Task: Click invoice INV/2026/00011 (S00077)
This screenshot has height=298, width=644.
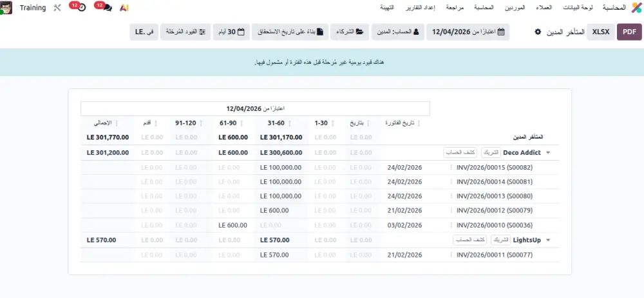Action: (495, 255)
